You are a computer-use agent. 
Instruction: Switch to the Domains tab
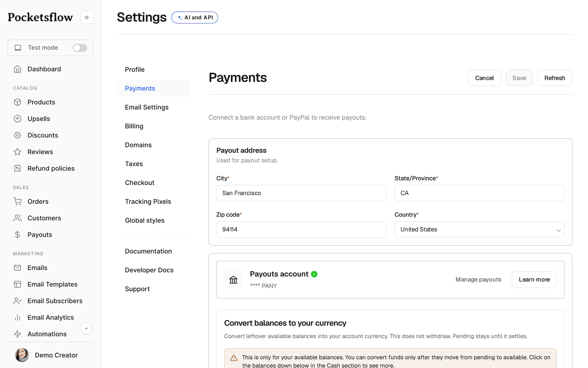tap(153, 145)
